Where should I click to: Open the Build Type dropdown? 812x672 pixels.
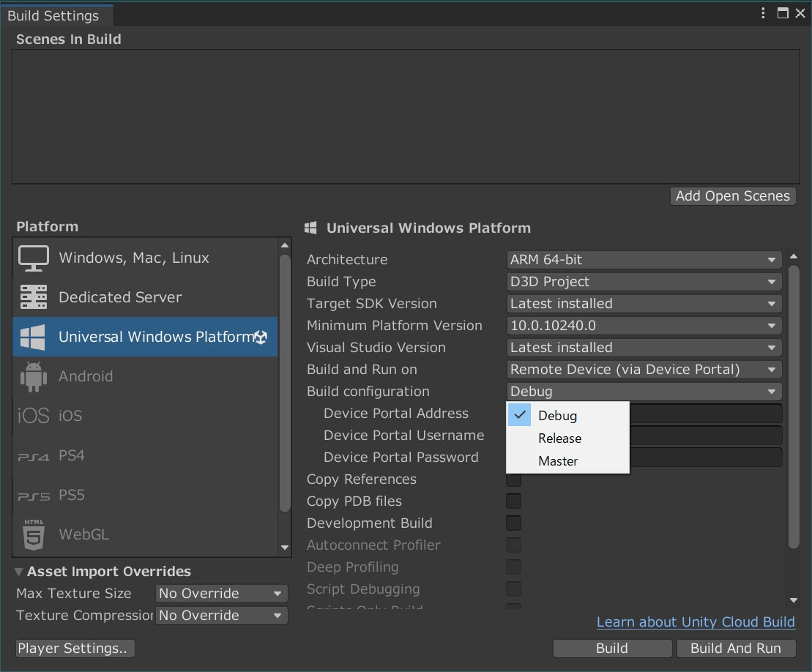[x=644, y=282]
